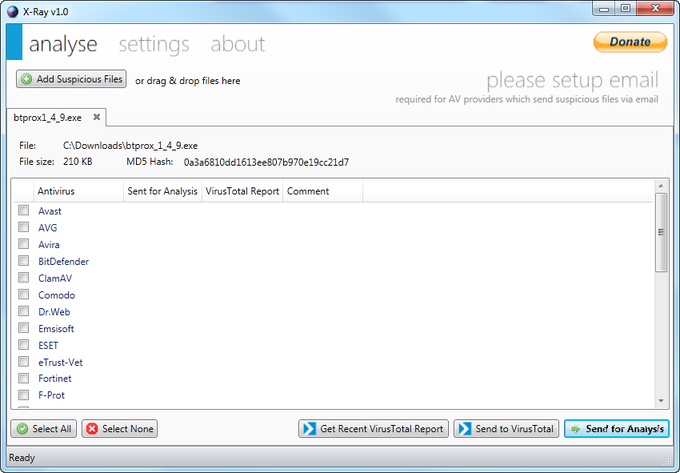Click Get Recent VirusTotal Report button

coord(373,429)
